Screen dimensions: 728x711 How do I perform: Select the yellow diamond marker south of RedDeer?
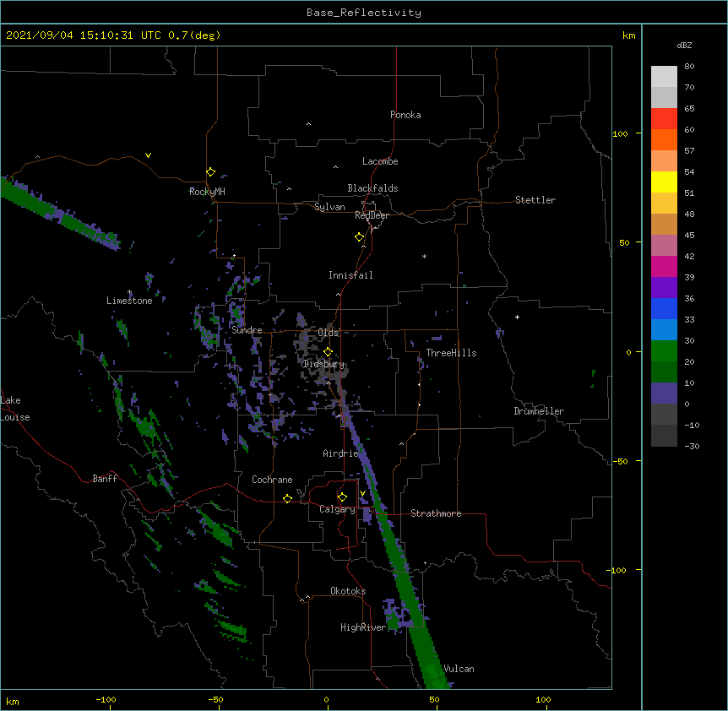(360, 237)
